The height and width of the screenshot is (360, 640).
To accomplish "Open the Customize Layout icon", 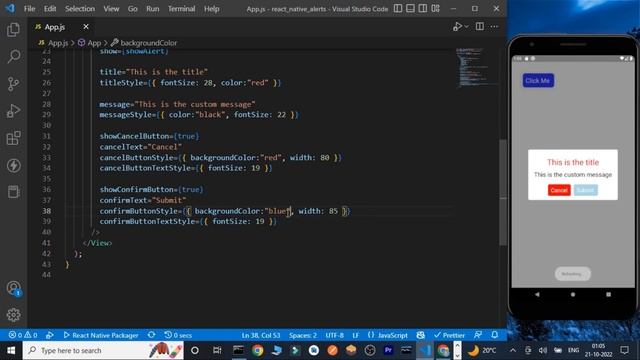I will (x=436, y=8).
